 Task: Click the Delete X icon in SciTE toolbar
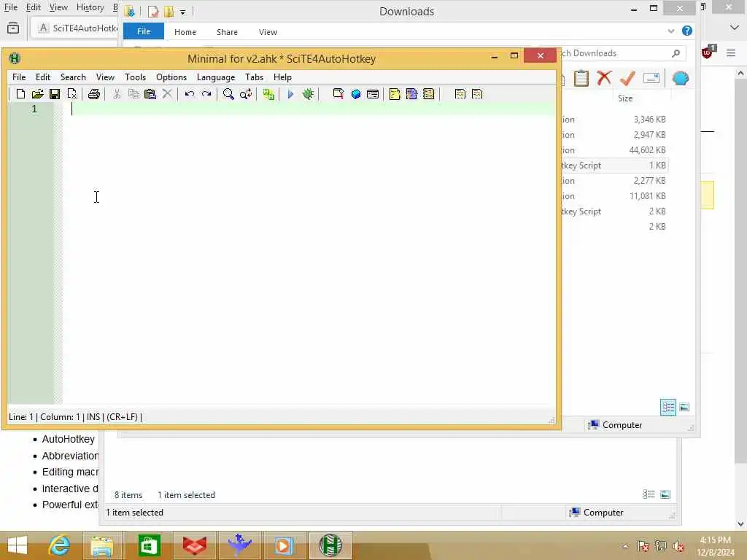(167, 94)
